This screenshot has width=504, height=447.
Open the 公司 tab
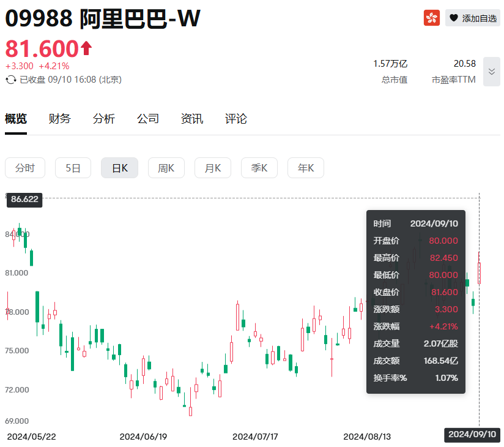pyautogui.click(x=147, y=119)
